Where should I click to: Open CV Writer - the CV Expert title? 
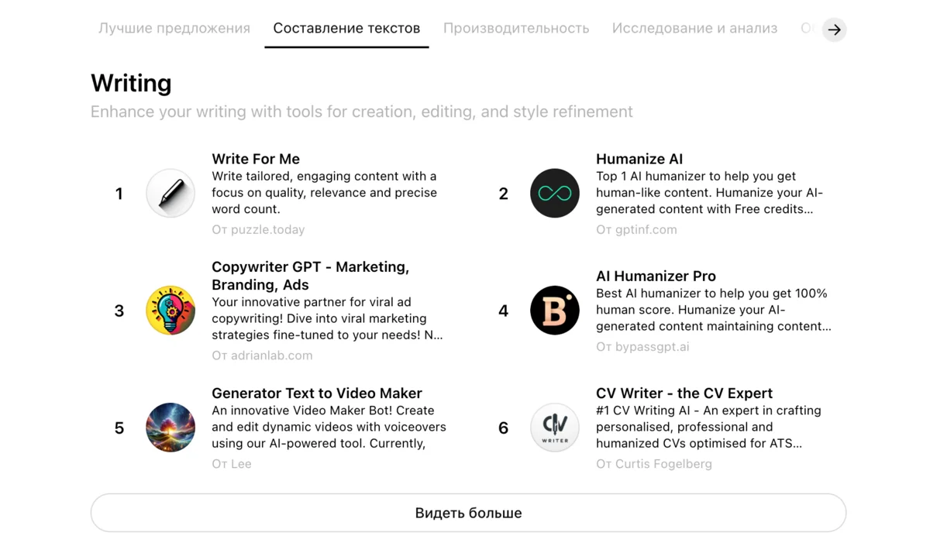(x=684, y=393)
